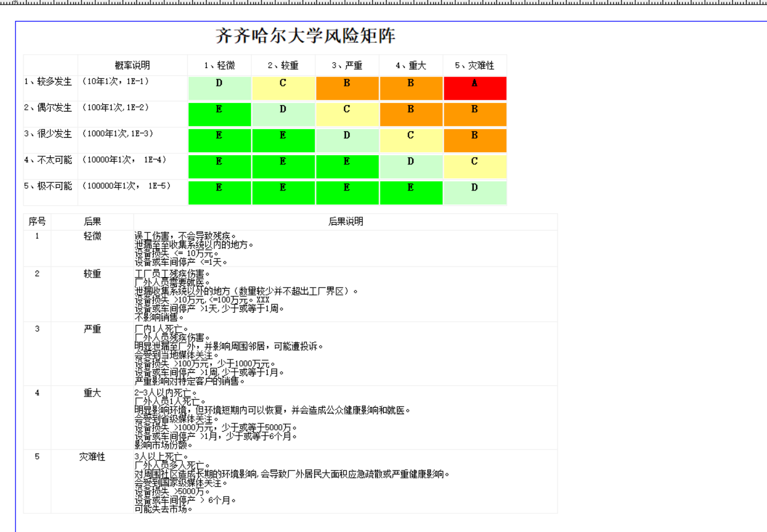Select the column header 3、严重
The image size is (767, 532).
point(347,65)
